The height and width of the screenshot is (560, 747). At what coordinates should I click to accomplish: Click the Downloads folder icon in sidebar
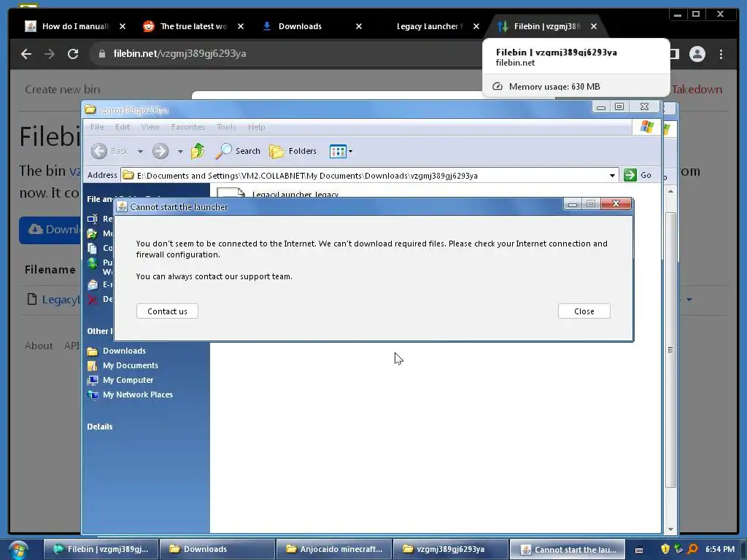[93, 351]
